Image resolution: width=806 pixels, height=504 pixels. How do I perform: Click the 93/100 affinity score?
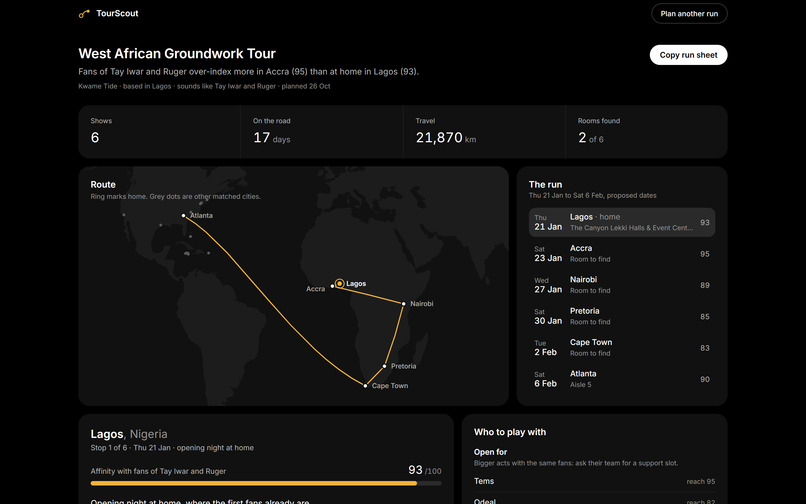425,470
